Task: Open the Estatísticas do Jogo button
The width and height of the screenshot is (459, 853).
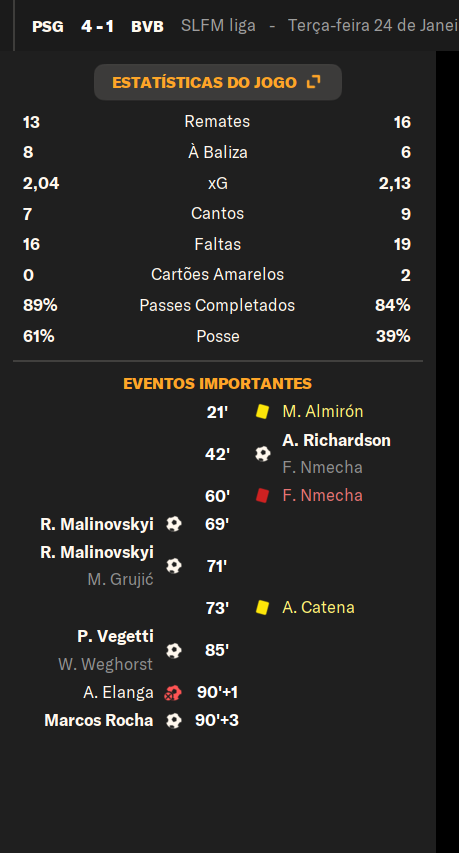Action: click(218, 82)
